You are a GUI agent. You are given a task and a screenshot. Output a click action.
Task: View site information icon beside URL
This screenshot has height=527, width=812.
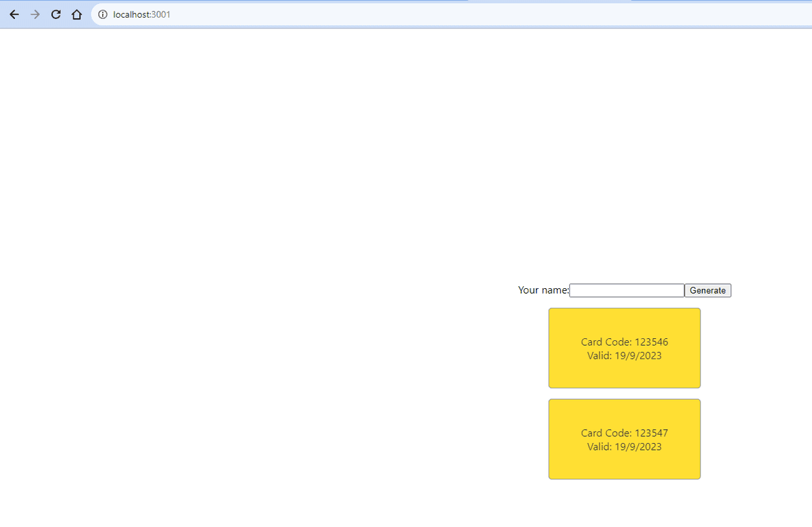coord(102,14)
